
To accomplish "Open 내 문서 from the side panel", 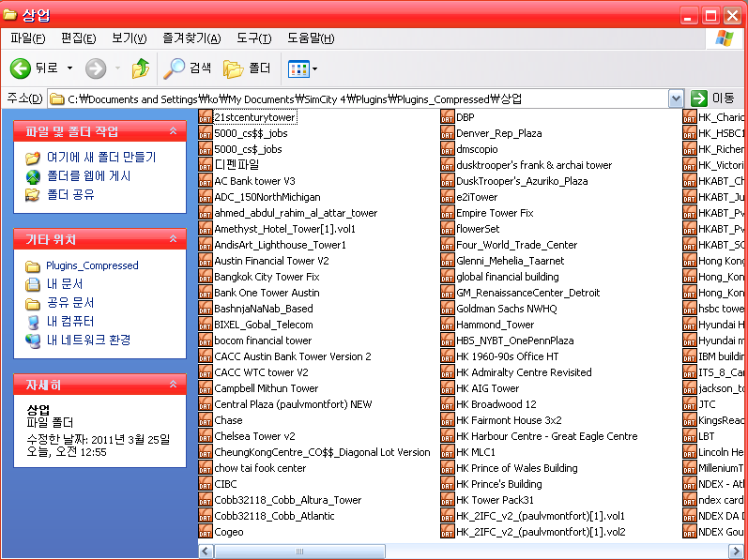I will (x=65, y=284).
